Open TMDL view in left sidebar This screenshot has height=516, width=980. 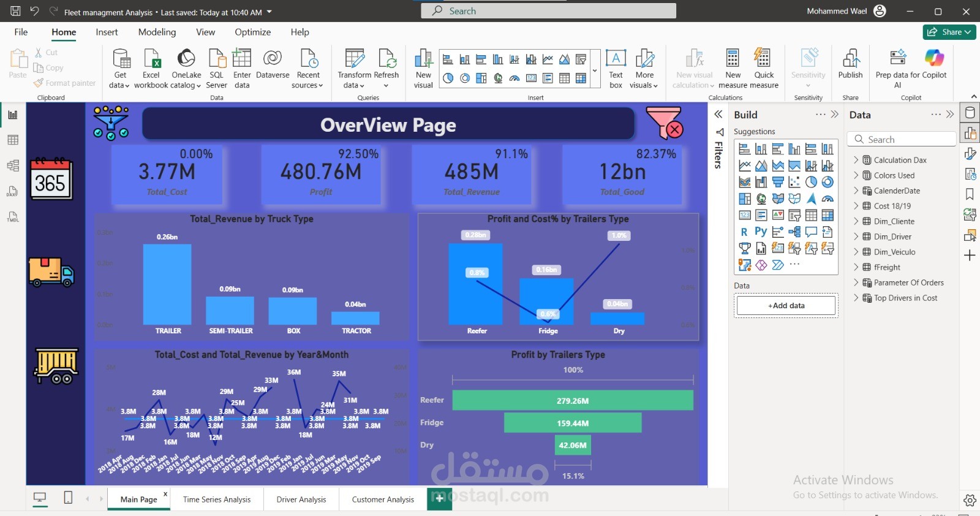tap(12, 217)
